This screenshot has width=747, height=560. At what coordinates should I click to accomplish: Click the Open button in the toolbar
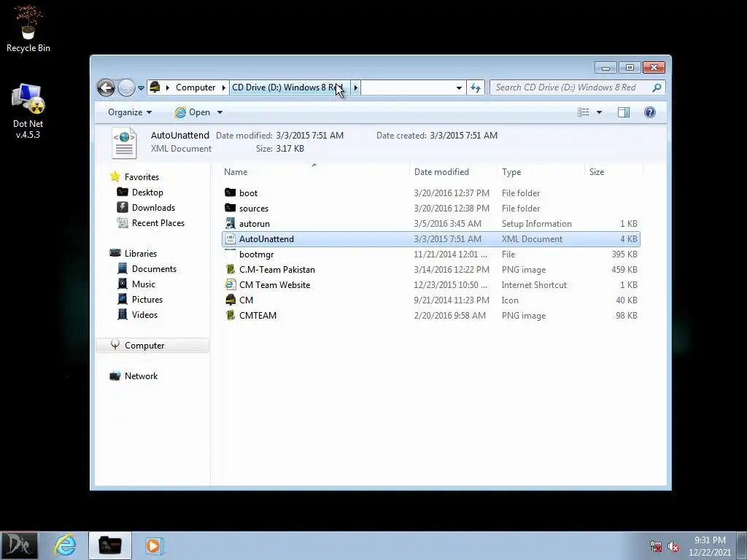(193, 112)
